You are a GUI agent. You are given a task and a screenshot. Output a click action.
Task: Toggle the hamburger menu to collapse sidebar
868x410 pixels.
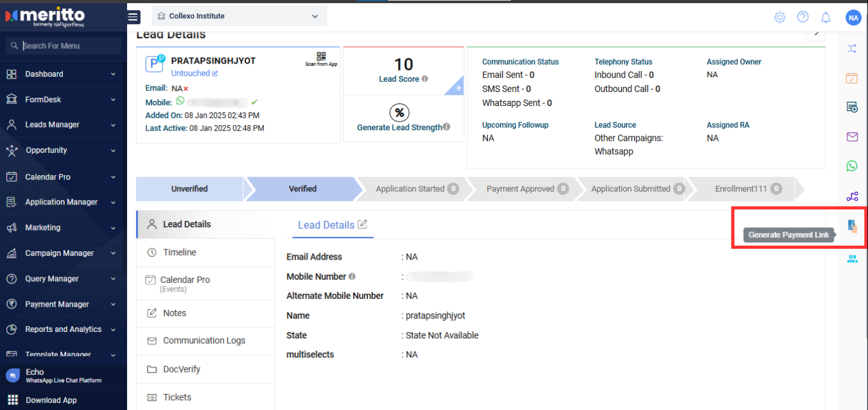click(x=133, y=17)
